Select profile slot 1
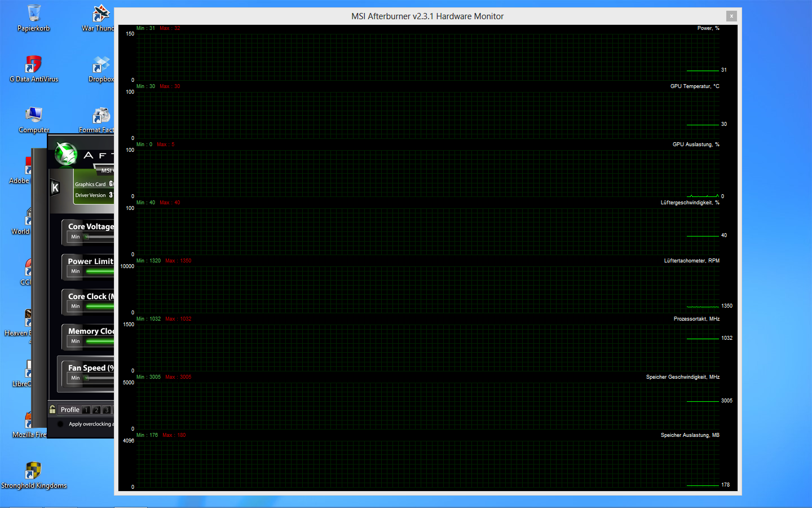Image resolution: width=812 pixels, height=508 pixels. [86, 410]
